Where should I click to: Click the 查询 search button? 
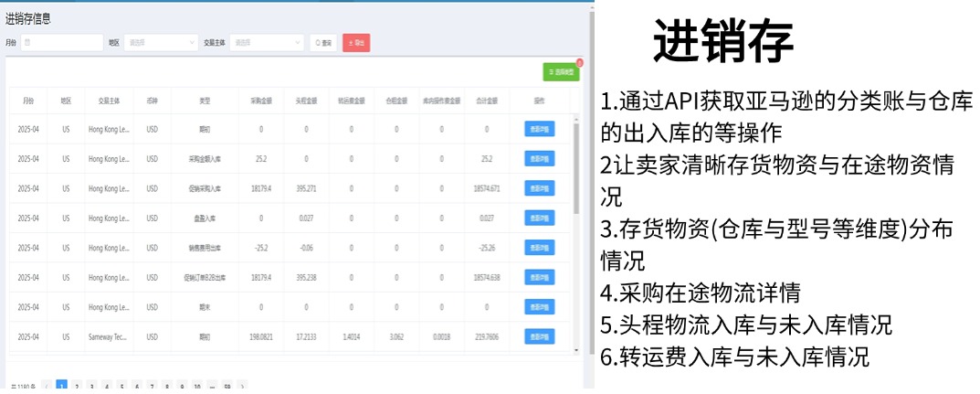(x=323, y=43)
